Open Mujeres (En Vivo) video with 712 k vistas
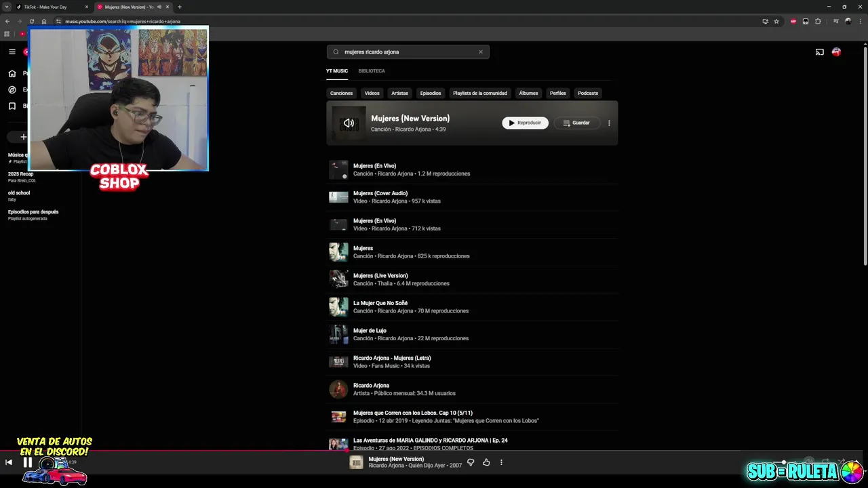The height and width of the screenshot is (488, 868). point(472,224)
